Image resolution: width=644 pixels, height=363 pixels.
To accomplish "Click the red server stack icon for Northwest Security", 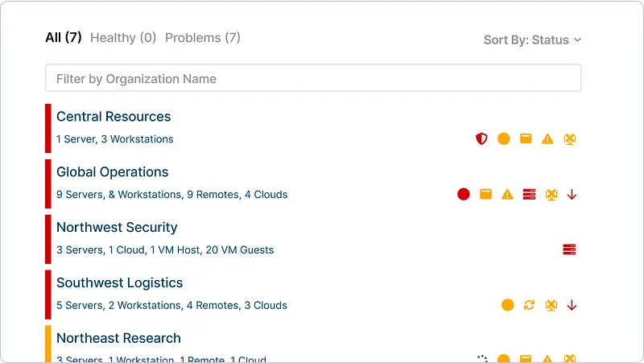I will coord(569,250).
